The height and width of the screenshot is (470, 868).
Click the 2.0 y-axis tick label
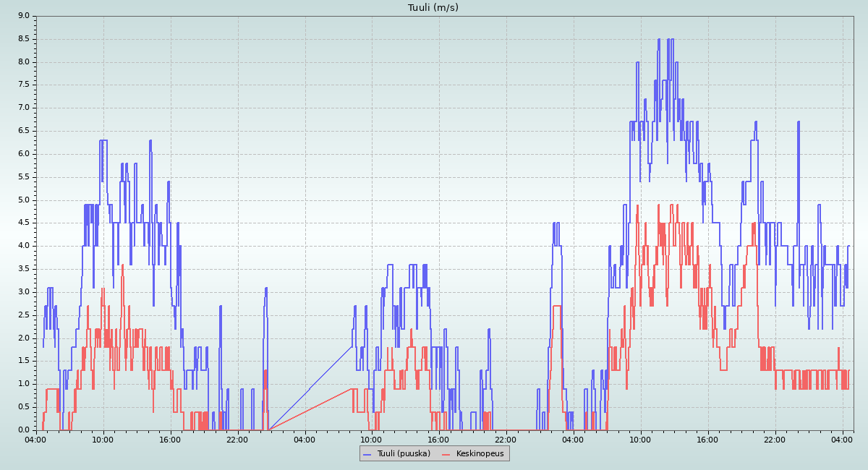pyautogui.click(x=23, y=338)
